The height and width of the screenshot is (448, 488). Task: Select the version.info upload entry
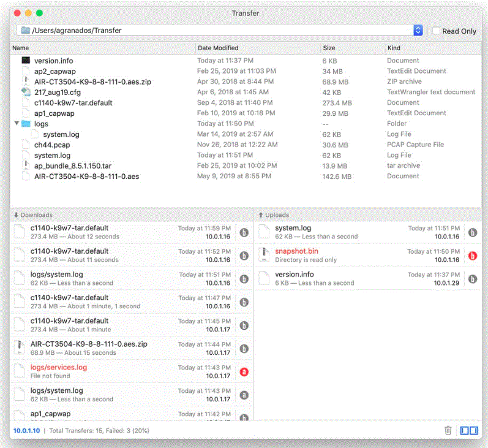(x=368, y=279)
